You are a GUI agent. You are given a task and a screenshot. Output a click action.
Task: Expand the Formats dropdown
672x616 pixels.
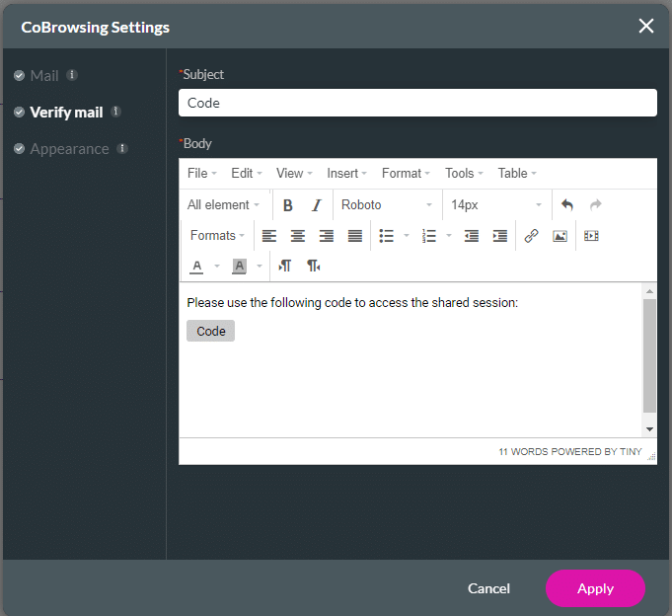[x=217, y=235]
